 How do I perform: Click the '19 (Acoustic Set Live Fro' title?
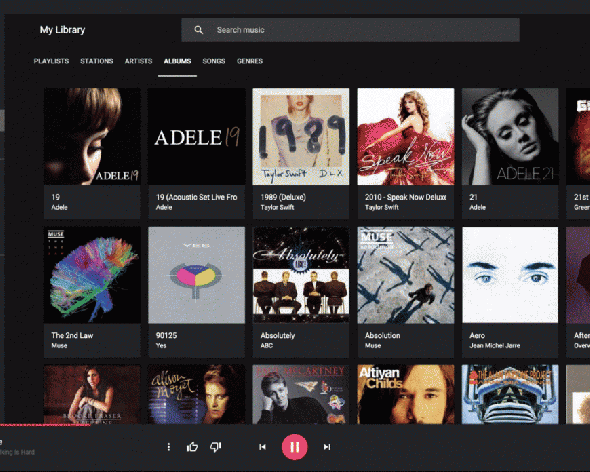pos(196,197)
